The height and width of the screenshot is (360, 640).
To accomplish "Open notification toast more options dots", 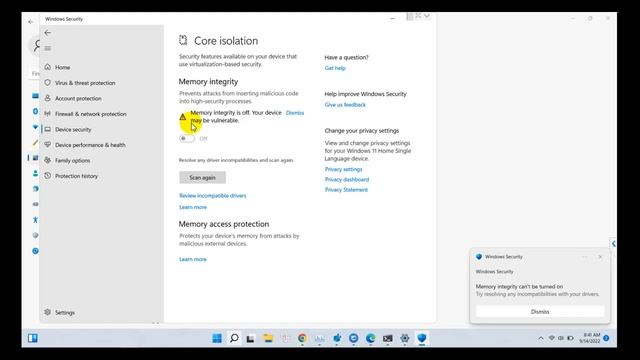I will 585,257.
